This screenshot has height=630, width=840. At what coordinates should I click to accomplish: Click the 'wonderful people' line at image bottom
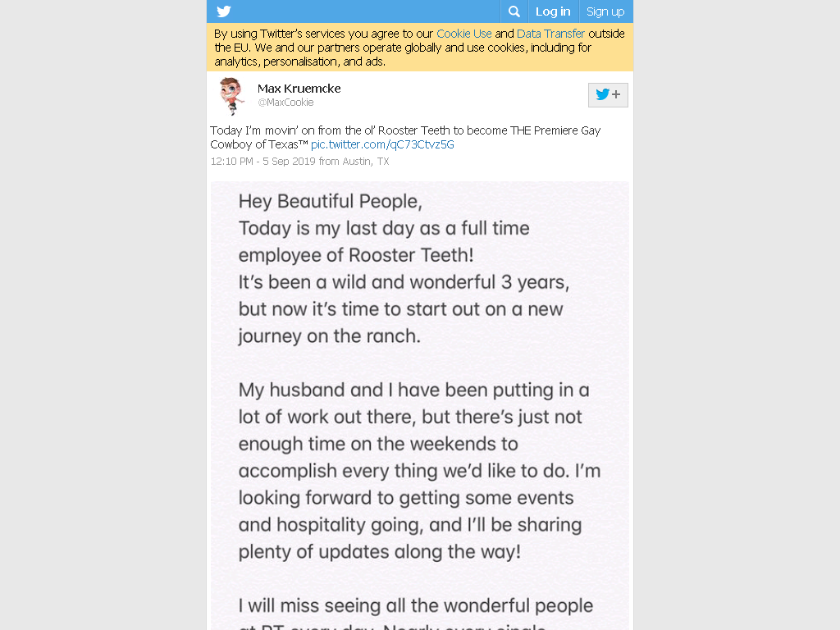(416, 606)
